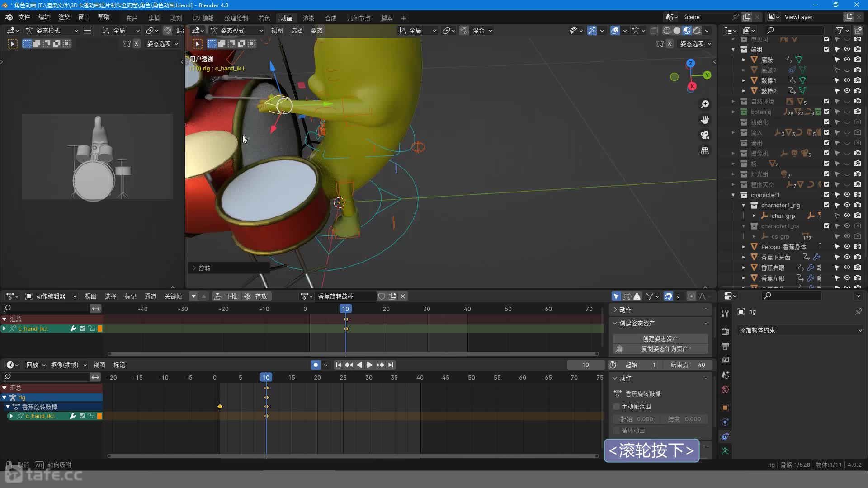Viewport: 868px width, 488px height.
Task: Open 关键帧 menu in action editor
Action: [x=173, y=296]
